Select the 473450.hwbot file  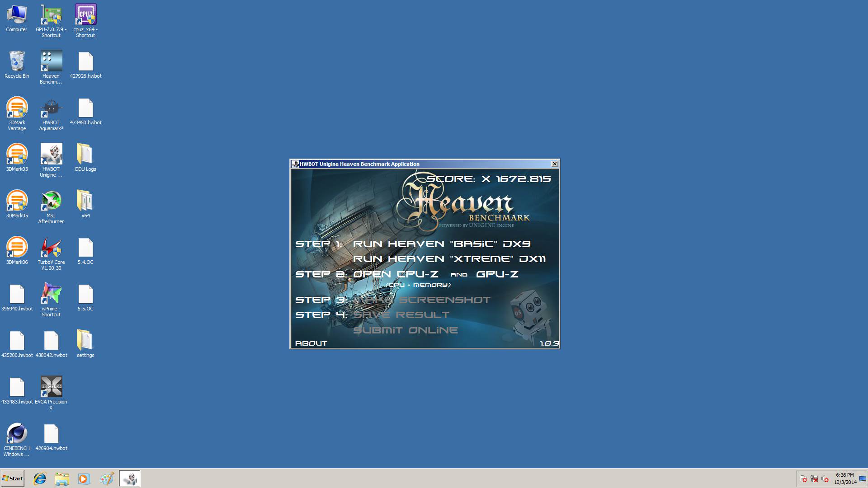pos(85,111)
